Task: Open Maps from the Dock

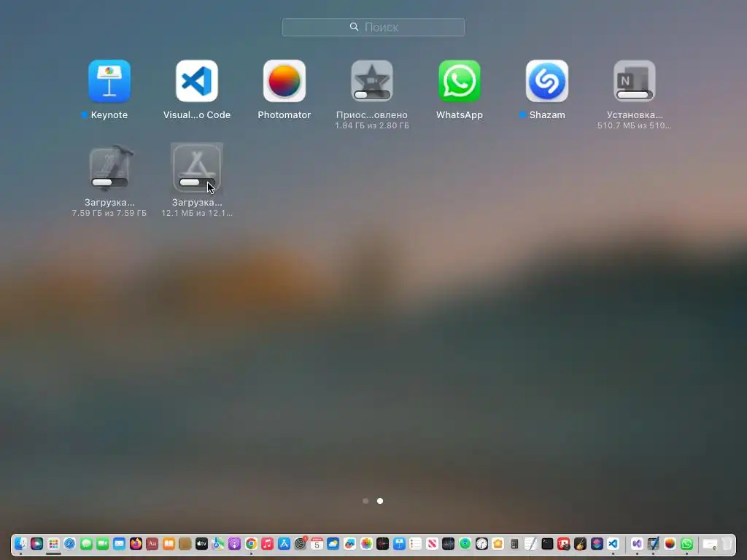Action: (x=217, y=544)
